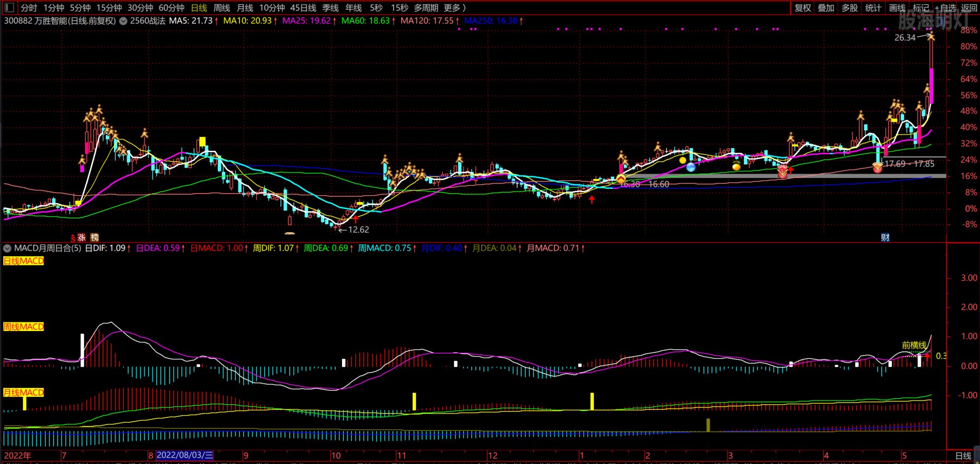This screenshot has width=980, height=464.
Task: Select the 5秒 period tab
Action: click(376, 8)
